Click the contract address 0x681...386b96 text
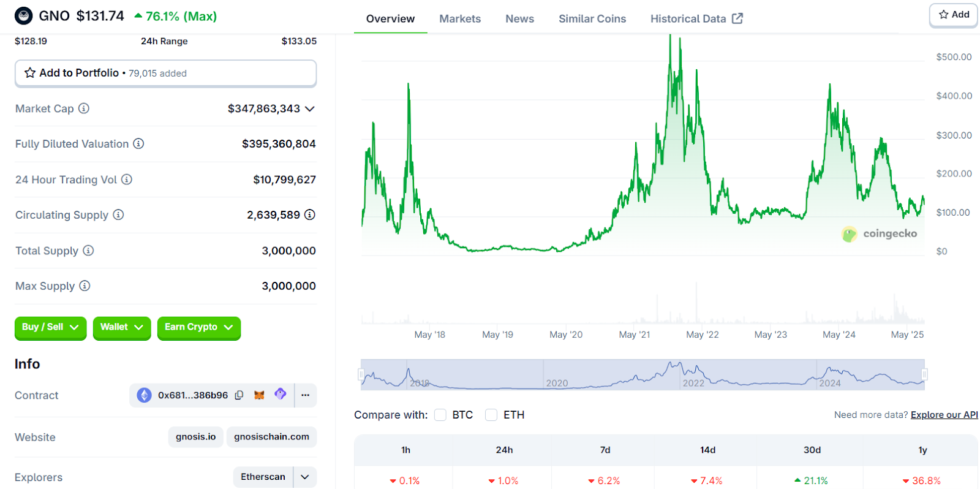 (x=193, y=395)
